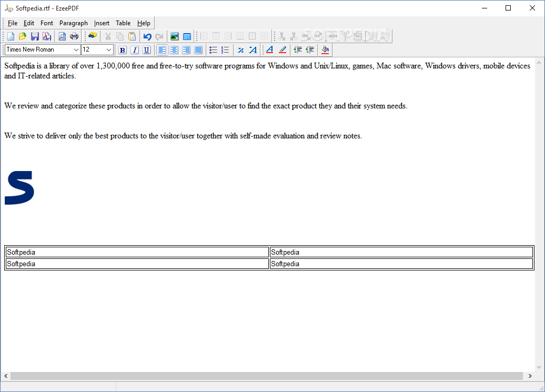The width and height of the screenshot is (545, 392).
Task: Open the Font menu
Action: (47, 23)
